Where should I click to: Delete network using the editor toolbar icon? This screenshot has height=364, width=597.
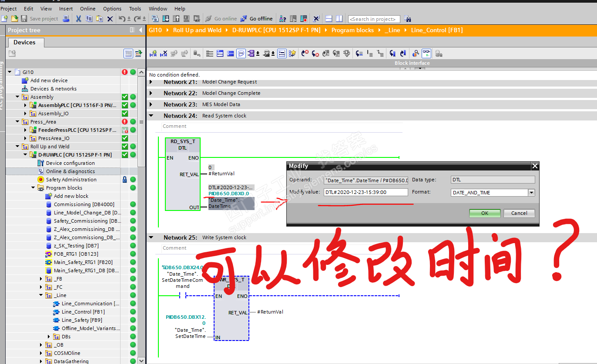[x=164, y=53]
